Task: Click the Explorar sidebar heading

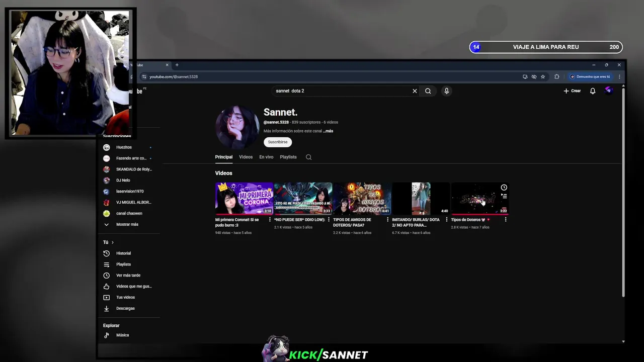Action: pyautogui.click(x=111, y=326)
